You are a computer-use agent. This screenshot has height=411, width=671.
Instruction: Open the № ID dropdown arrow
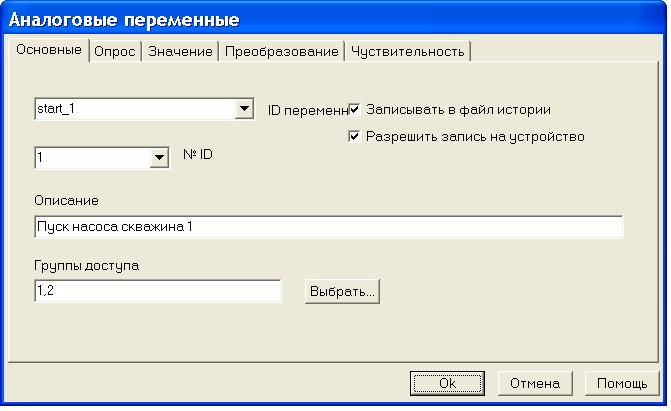click(158, 156)
